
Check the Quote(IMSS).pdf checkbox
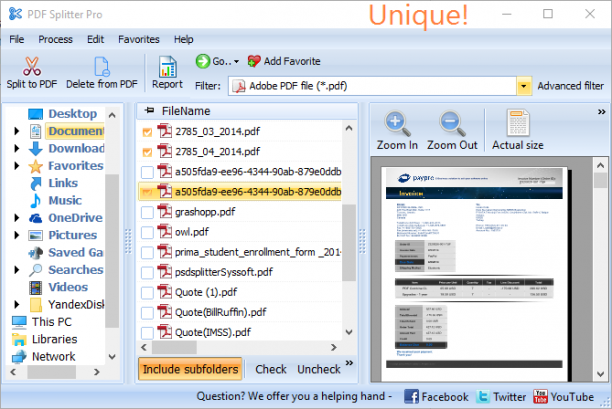[x=147, y=333]
